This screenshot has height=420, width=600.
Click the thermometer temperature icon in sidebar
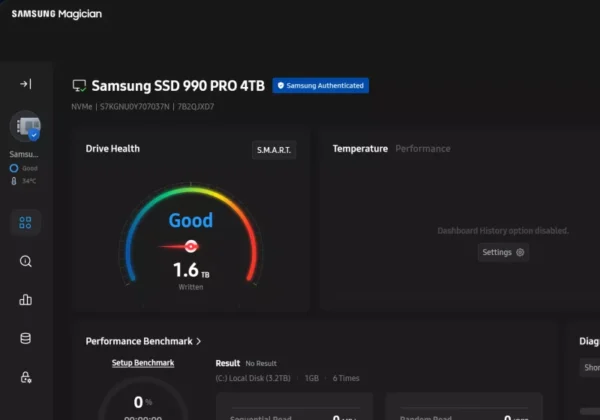(x=14, y=181)
